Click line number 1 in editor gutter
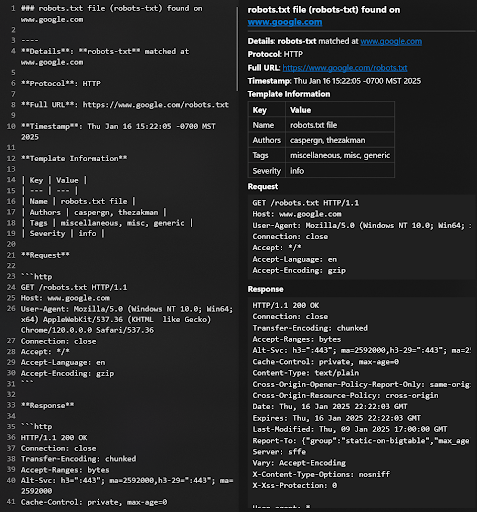 [x=13, y=8]
